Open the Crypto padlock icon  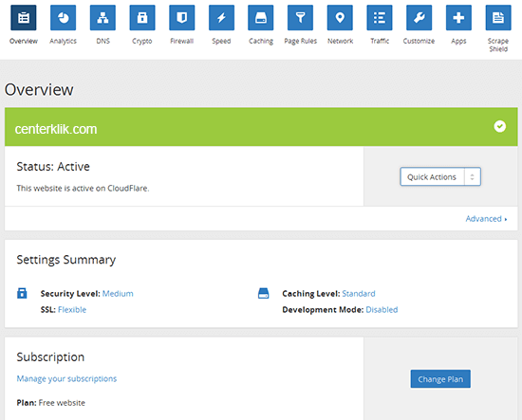coord(142,18)
